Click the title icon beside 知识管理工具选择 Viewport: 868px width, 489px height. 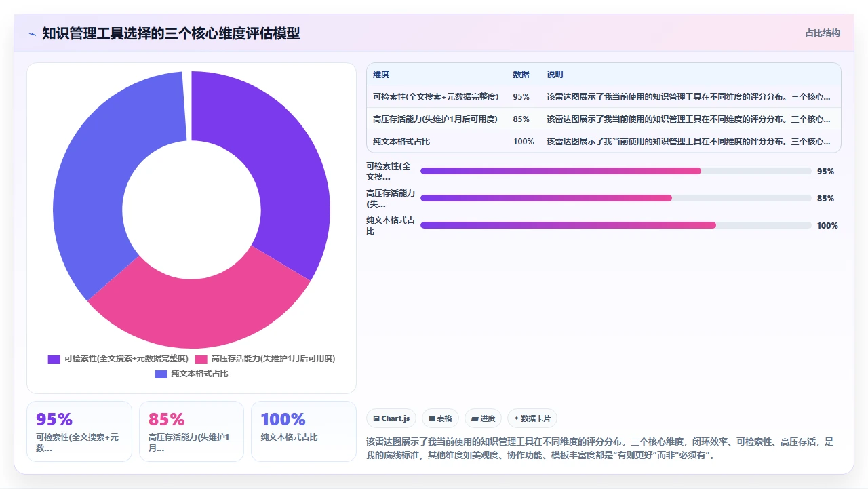[33, 33]
